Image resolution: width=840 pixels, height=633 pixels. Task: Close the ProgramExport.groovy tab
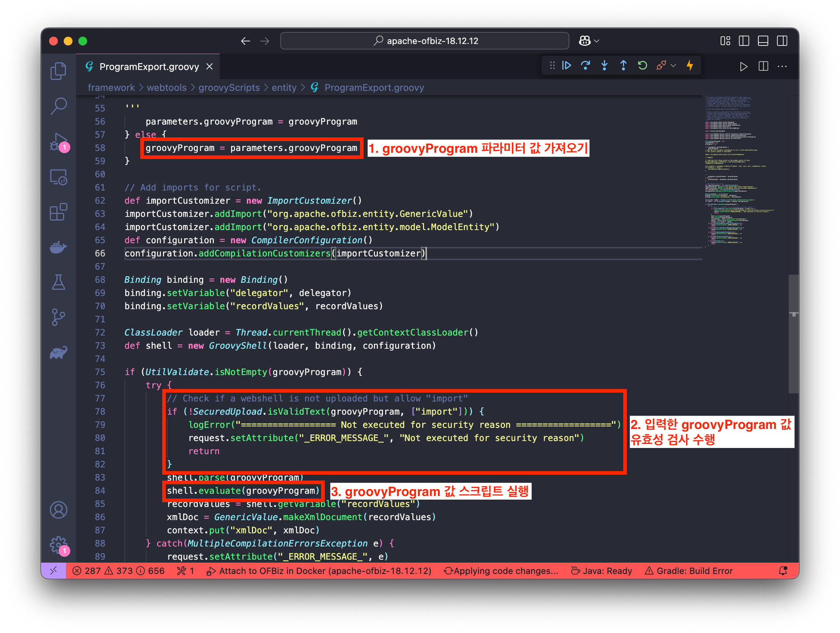point(210,66)
